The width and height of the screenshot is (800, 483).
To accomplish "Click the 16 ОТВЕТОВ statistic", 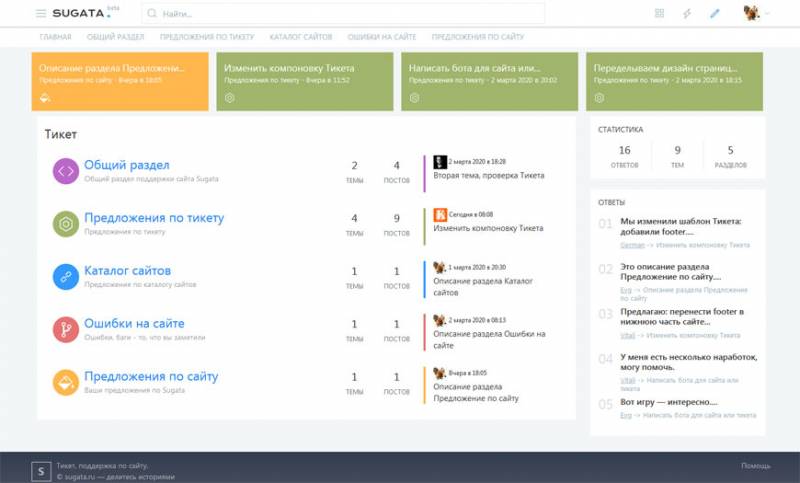I will pos(624,157).
